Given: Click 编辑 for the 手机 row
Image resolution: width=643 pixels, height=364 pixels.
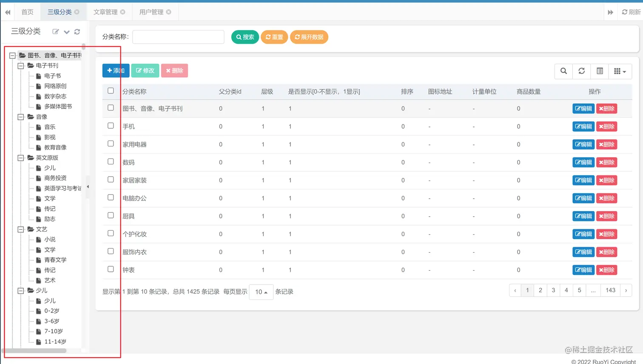Looking at the screenshot, I should point(583,127).
